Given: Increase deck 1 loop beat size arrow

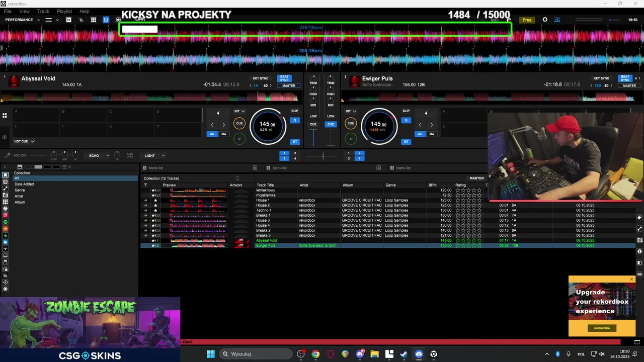Looking at the screenshot, I should [x=224, y=125].
